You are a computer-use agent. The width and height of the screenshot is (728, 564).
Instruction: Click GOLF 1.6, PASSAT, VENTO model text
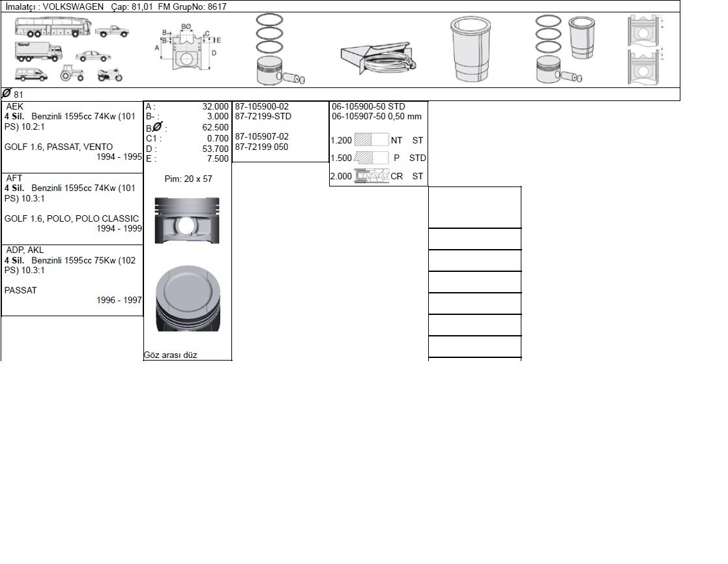(x=59, y=147)
